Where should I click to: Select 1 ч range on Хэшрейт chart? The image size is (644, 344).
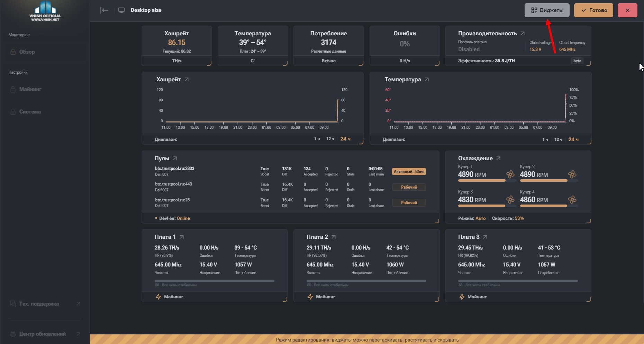click(317, 139)
